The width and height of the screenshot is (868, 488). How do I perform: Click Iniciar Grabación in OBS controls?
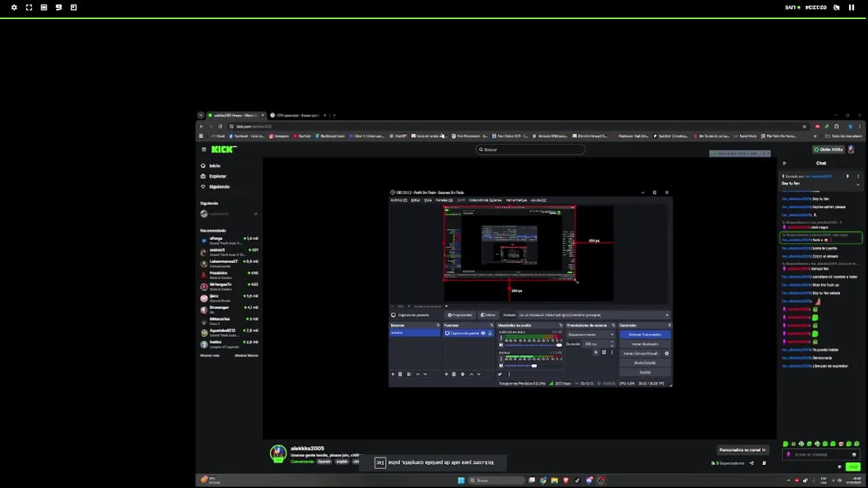click(644, 344)
